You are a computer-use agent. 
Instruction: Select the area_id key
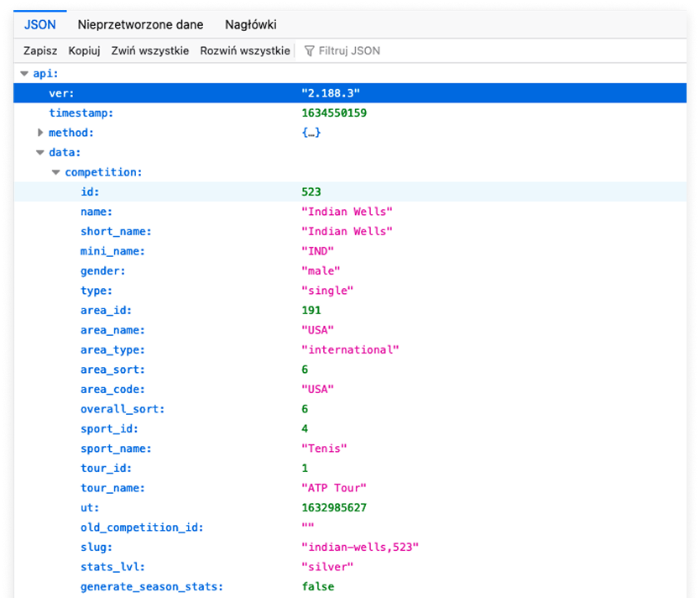click(x=106, y=311)
